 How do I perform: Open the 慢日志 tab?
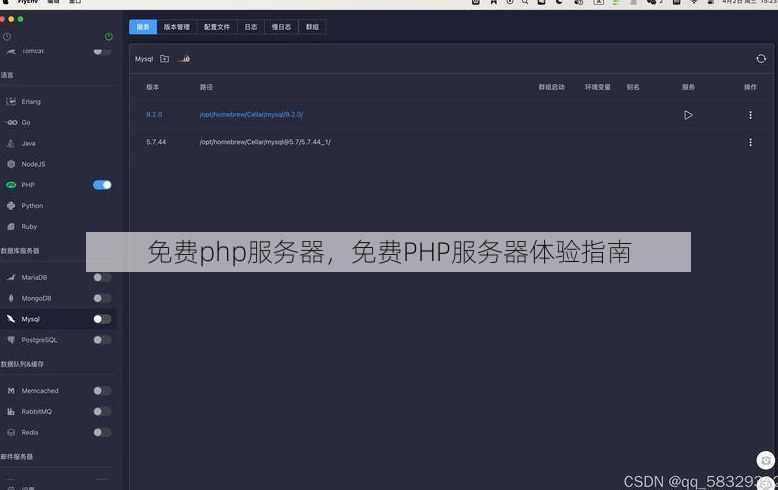point(281,27)
